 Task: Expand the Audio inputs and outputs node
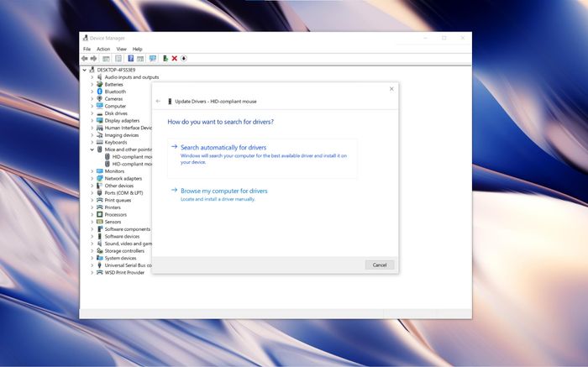coord(92,77)
